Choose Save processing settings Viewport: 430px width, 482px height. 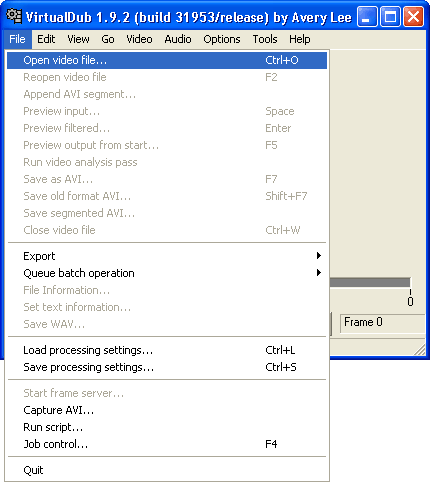point(167,367)
